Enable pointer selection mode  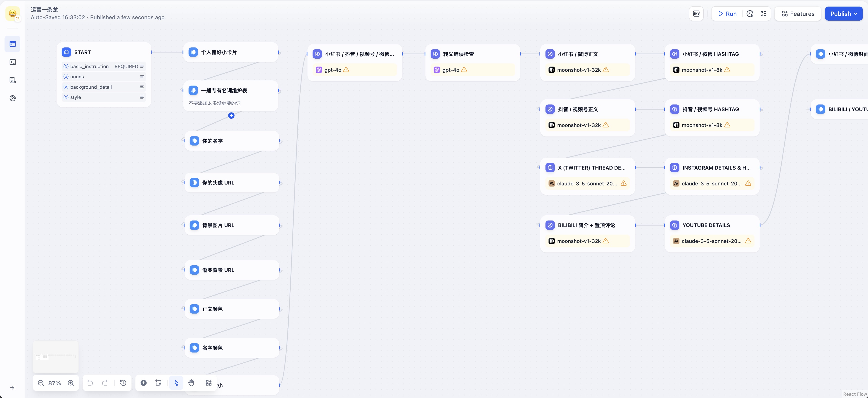pyautogui.click(x=176, y=383)
